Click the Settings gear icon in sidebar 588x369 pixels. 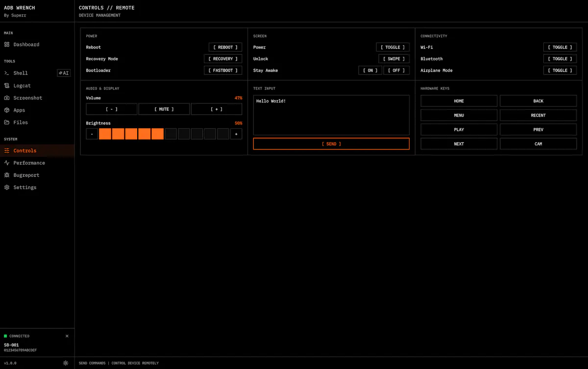[x=7, y=187]
